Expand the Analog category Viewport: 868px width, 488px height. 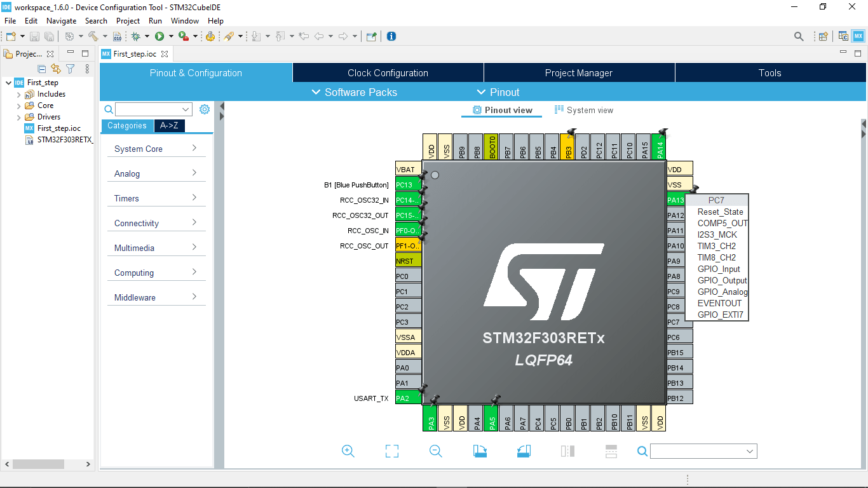(156, 173)
